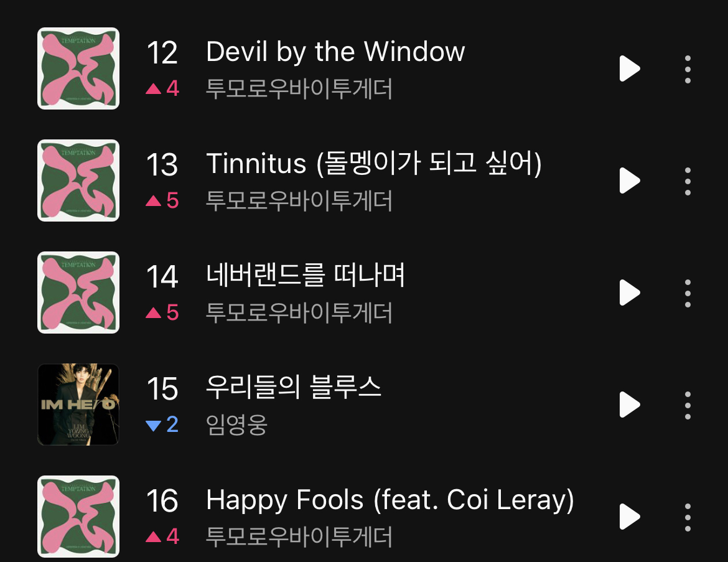Play 네버랜드를 떠나며 track
This screenshot has height=562, width=728.
[630, 293]
